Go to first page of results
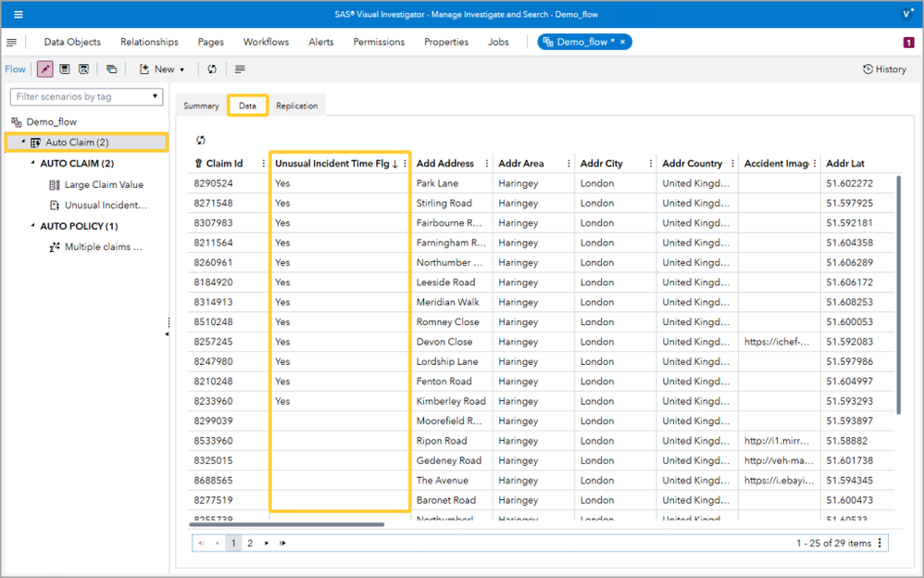This screenshot has width=924, height=578. coord(201,543)
